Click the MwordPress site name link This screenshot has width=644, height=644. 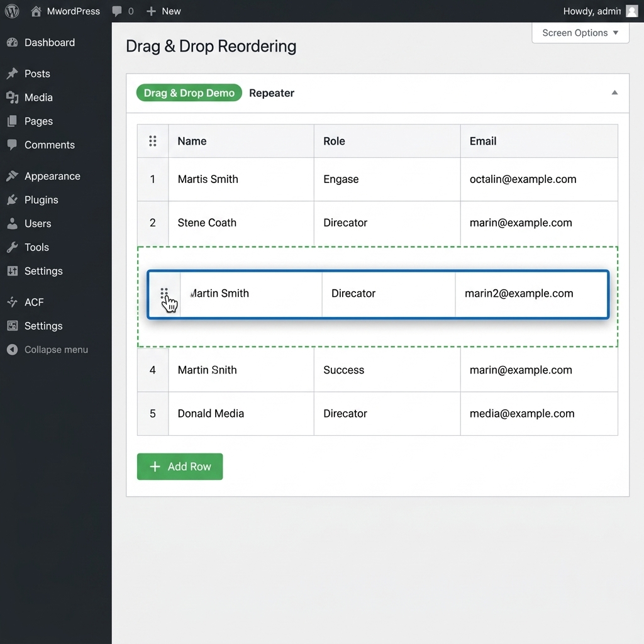[x=74, y=11]
